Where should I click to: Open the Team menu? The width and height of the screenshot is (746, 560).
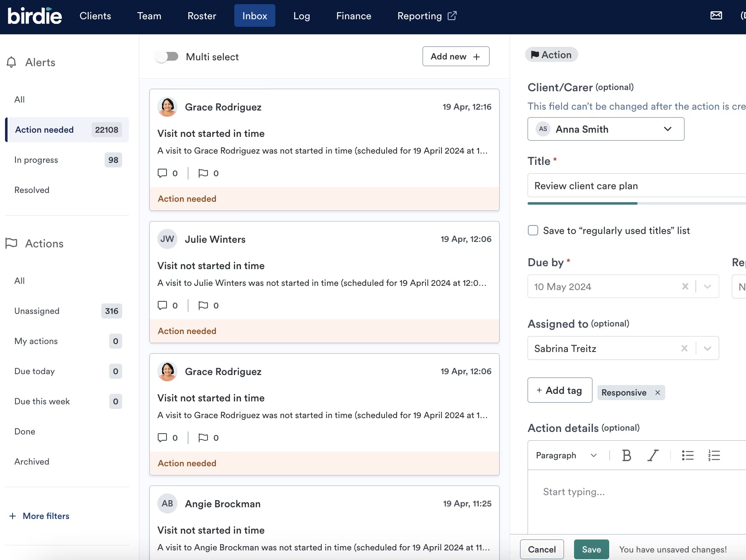tap(149, 16)
